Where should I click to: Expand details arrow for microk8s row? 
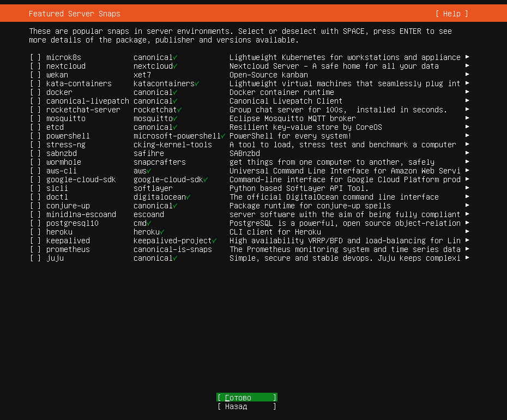point(467,57)
